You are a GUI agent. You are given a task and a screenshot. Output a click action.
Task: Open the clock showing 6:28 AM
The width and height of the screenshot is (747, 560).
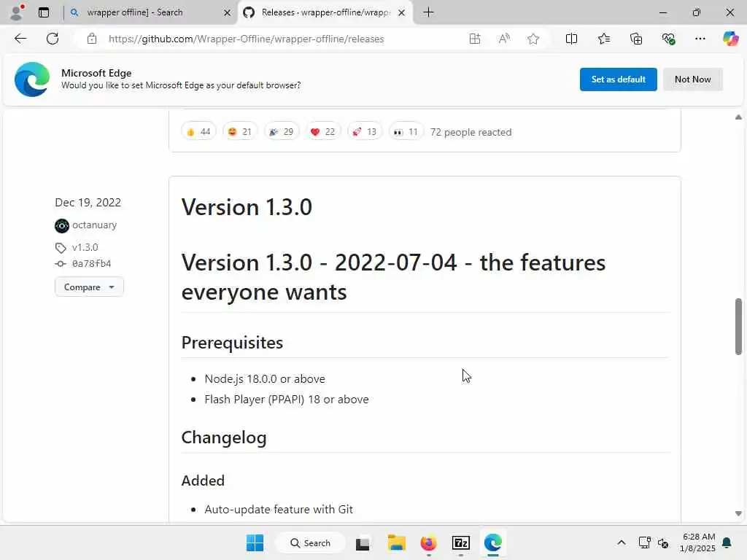[697, 542]
